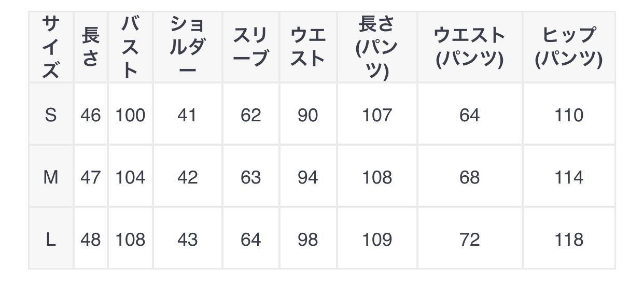
Task: Click bust value 100 in S row
Action: 130,115
